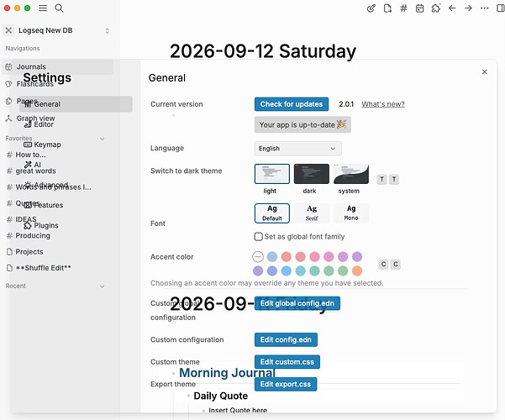Open the 'great words' favorite

point(35,171)
